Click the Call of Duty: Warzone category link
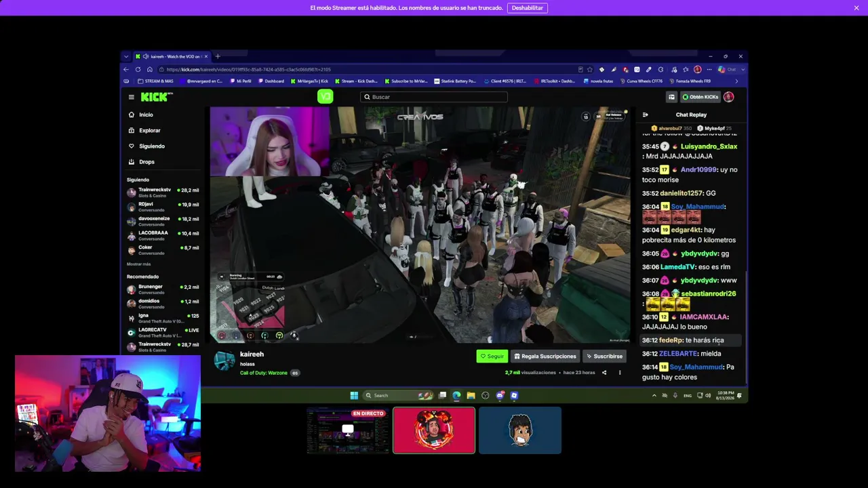Viewport: 868px width, 488px height. coord(263,373)
